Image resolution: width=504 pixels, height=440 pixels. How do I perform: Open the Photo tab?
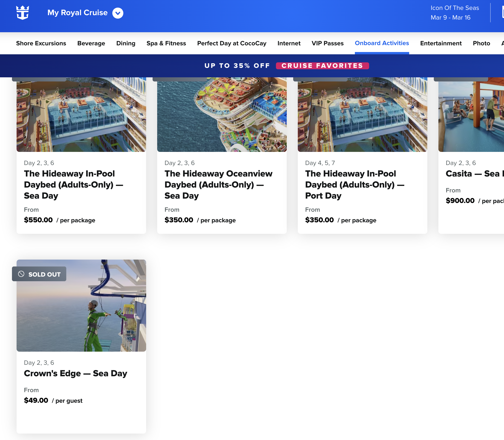481,43
